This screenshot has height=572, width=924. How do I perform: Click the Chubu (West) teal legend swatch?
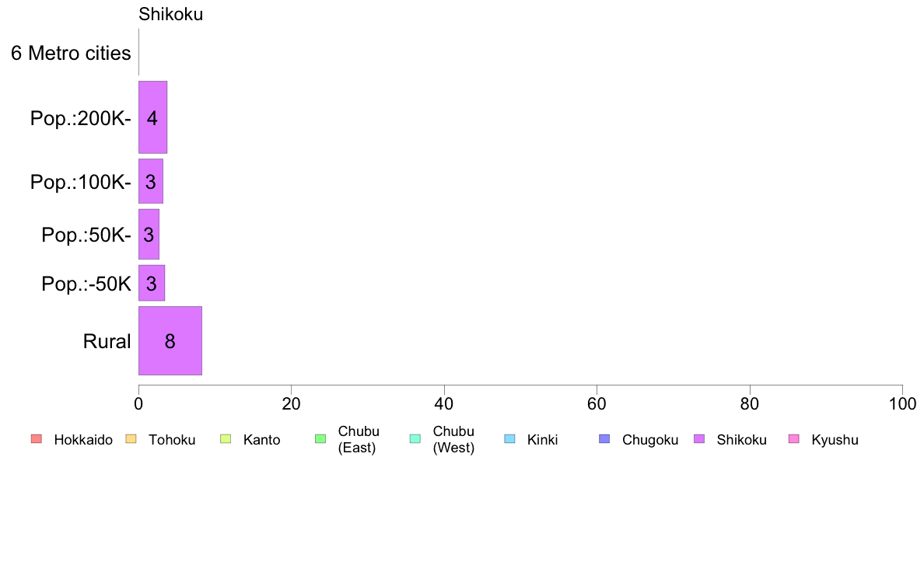[x=415, y=439]
